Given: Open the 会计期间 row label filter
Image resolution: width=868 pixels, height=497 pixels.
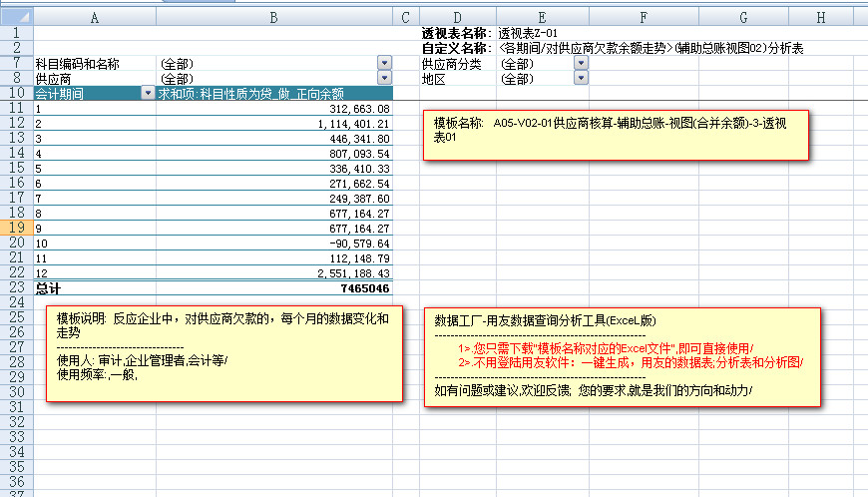Looking at the screenshot, I should (148, 93).
